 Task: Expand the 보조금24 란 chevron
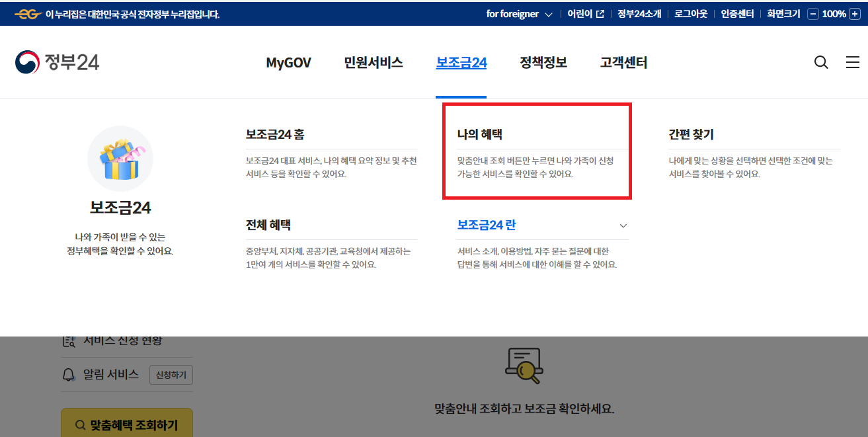[x=623, y=225]
